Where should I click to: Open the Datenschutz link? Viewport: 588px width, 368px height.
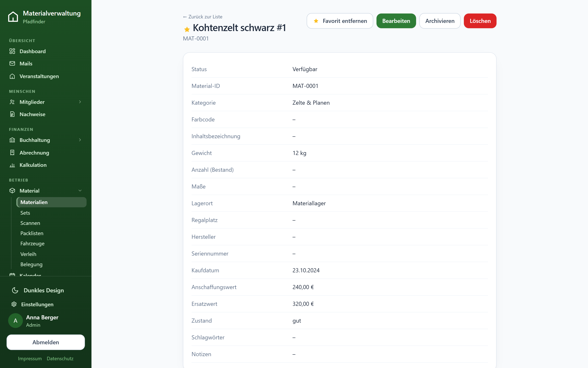[x=60, y=359]
